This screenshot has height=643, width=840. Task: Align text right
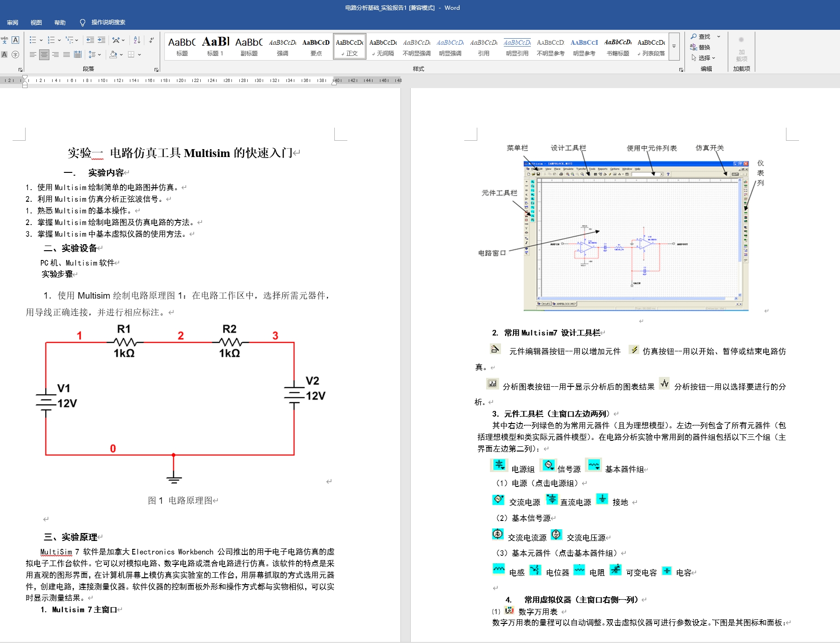(x=55, y=55)
